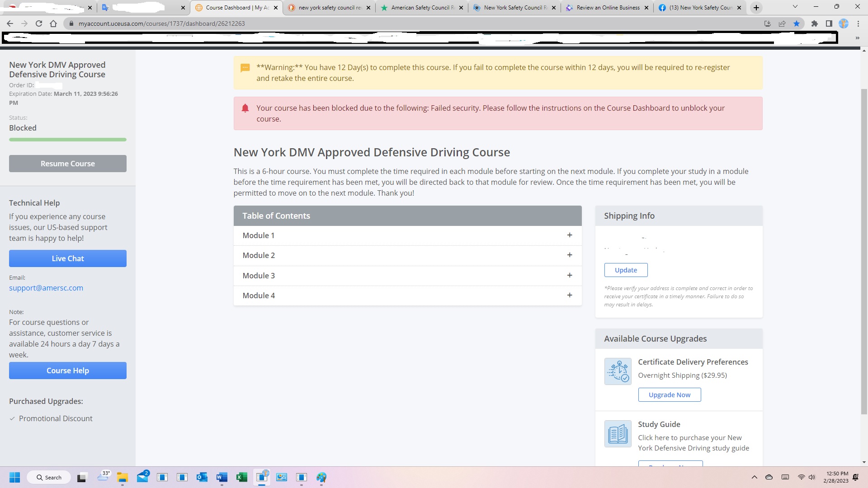Image resolution: width=868 pixels, height=488 pixels.
Task: Switch to the American Safety Council tab
Action: 420,7
